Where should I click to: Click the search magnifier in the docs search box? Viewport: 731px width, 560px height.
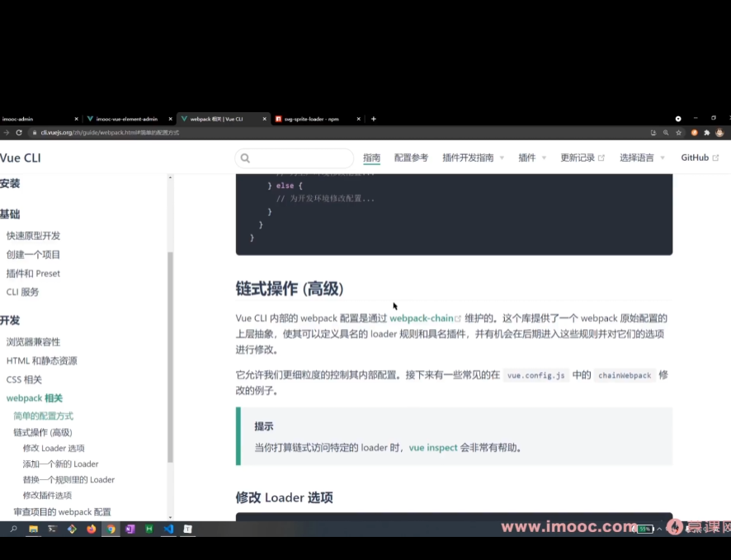[x=244, y=157]
